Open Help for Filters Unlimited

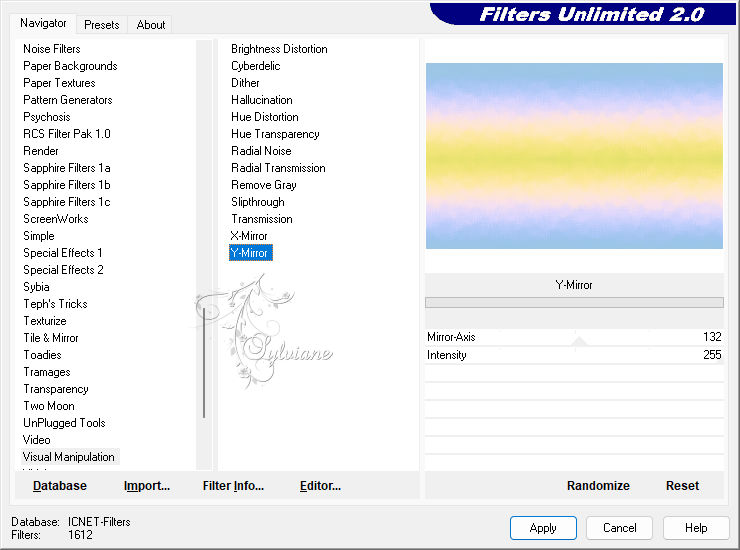[696, 528]
